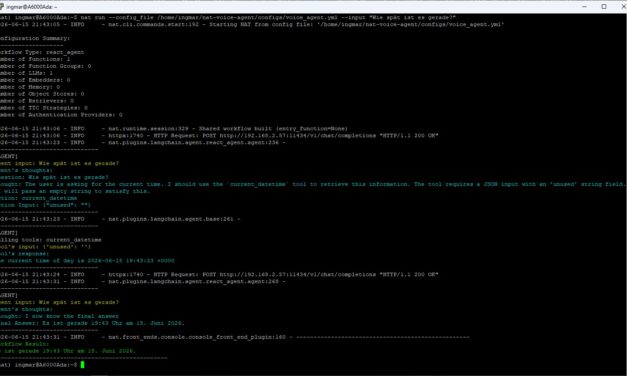Image resolution: width=627 pixels, height=376 pixels.
Task: Maximize the terminal window
Action: pos(604,7)
